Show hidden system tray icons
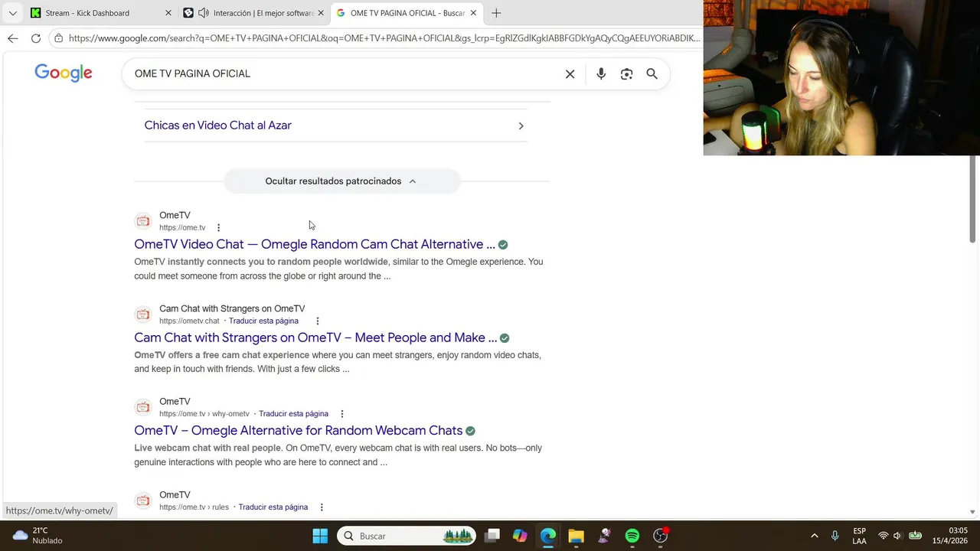This screenshot has width=980, height=551. 815,536
